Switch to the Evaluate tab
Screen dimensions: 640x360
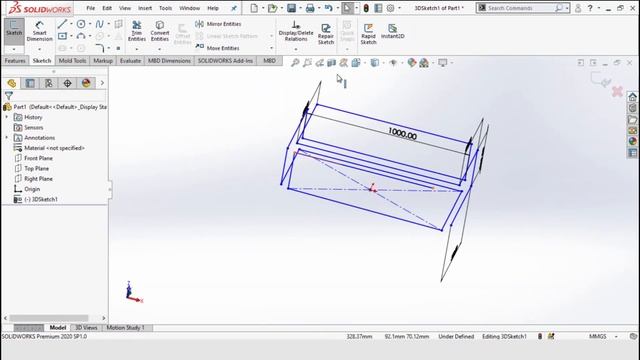(130, 60)
